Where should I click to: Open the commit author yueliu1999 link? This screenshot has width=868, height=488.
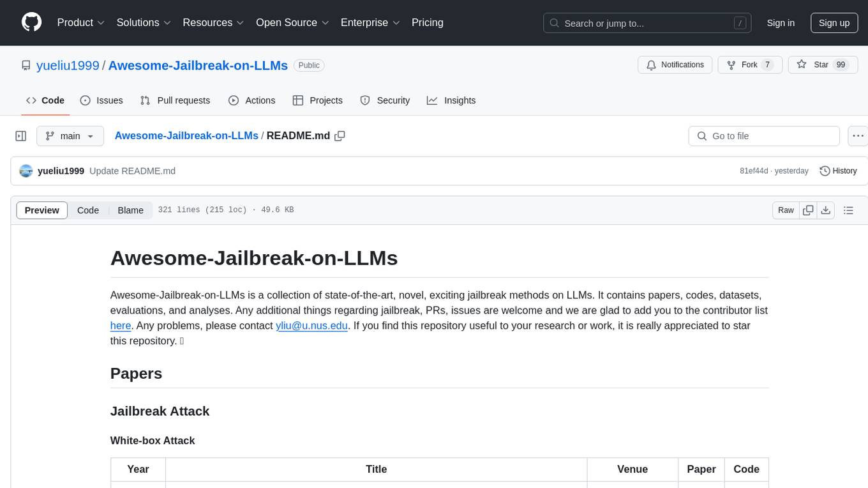coord(61,171)
